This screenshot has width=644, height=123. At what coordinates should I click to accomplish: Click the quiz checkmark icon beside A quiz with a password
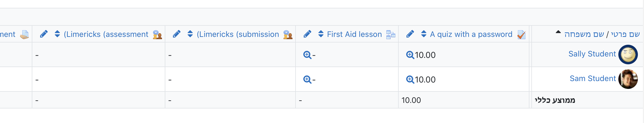521,34
